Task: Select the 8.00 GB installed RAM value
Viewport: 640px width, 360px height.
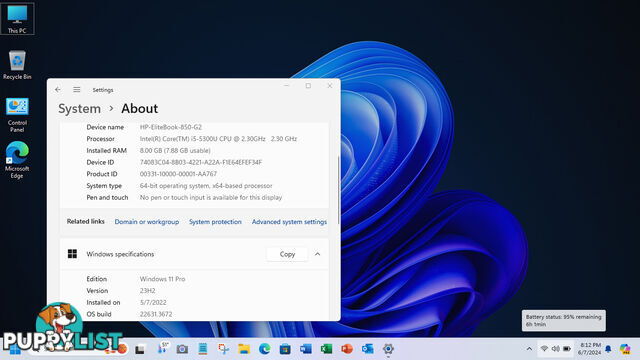Action: click(175, 151)
